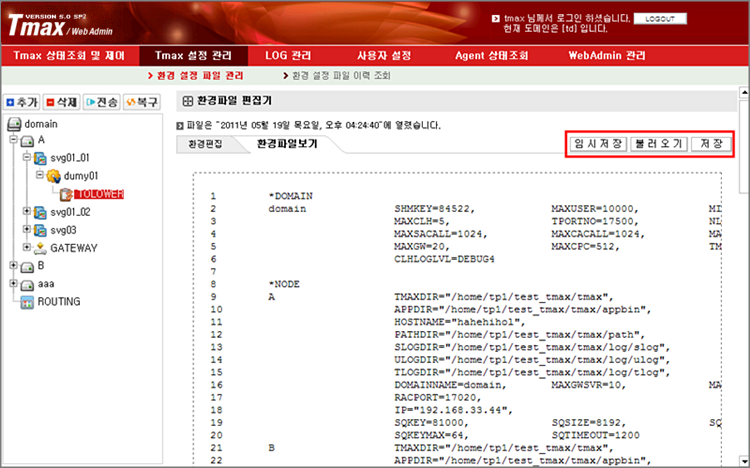Expand svg03 tree node

coord(27,229)
